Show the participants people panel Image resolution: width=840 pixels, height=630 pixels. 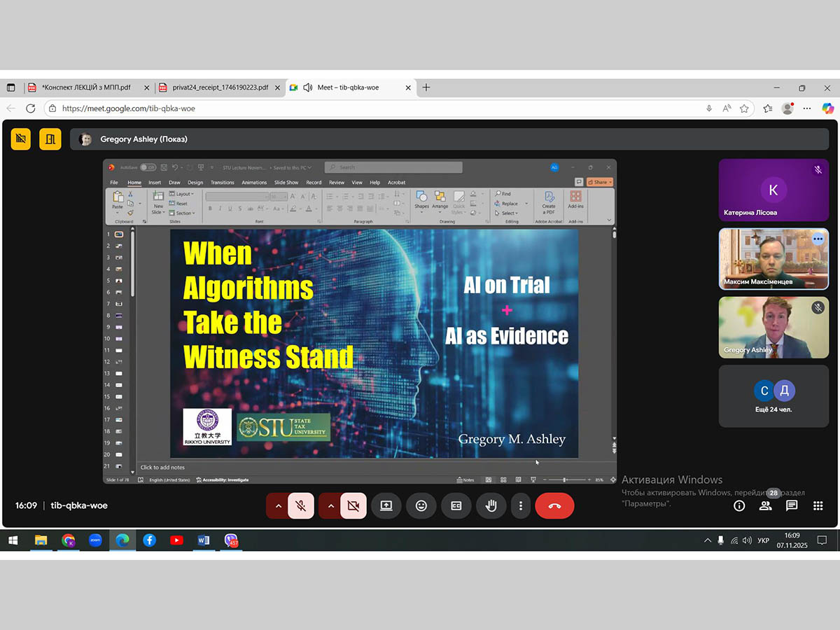click(x=766, y=505)
